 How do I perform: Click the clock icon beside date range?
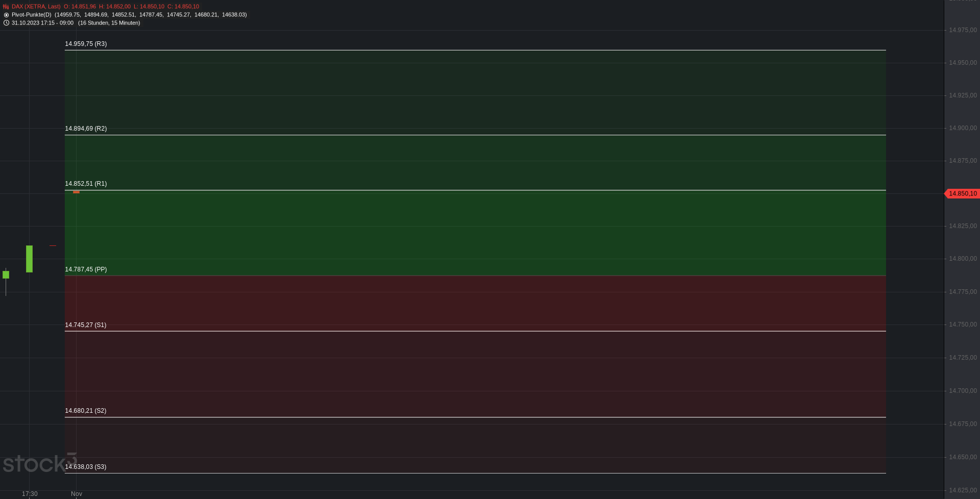click(6, 23)
